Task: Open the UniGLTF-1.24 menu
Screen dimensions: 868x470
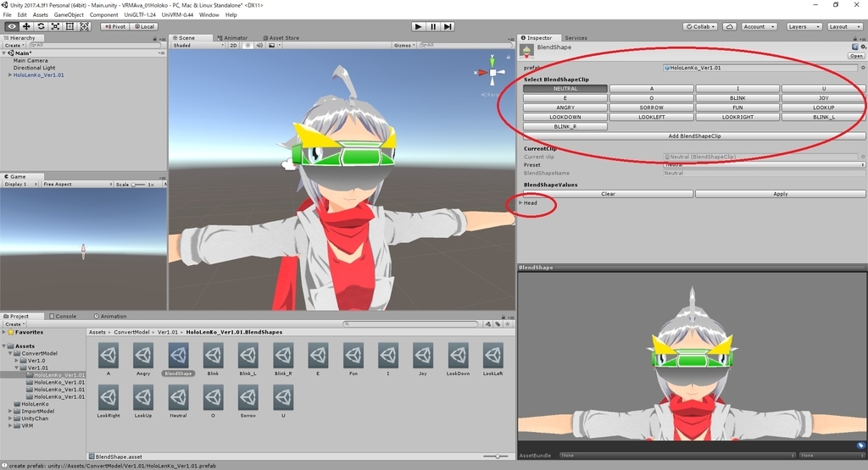Action: pos(140,15)
